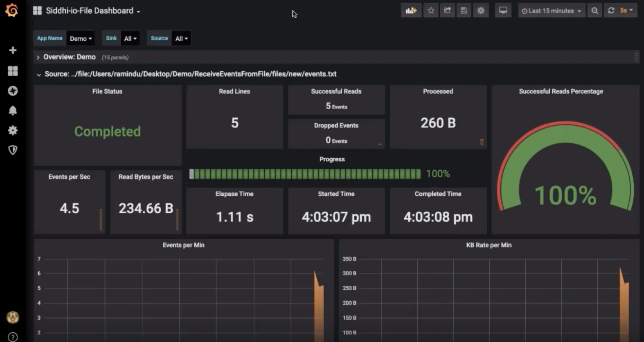Click the Share dashboard icon
This screenshot has height=342, width=644.
(447, 11)
